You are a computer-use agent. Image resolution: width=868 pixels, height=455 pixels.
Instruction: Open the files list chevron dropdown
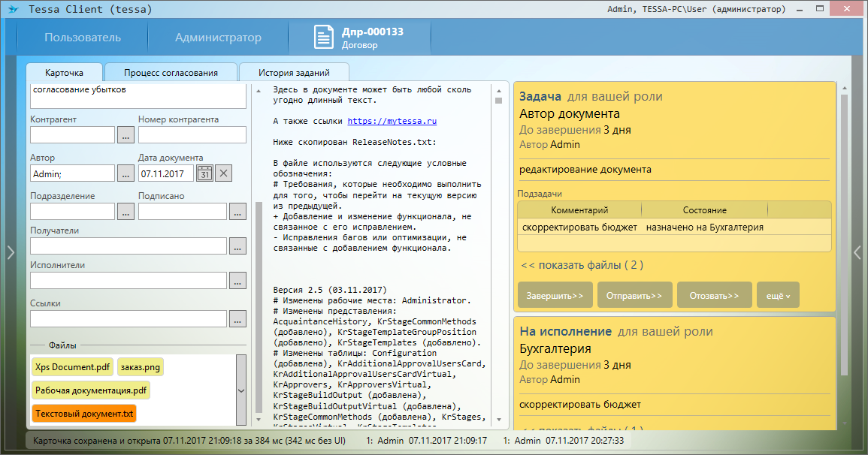coord(240,390)
